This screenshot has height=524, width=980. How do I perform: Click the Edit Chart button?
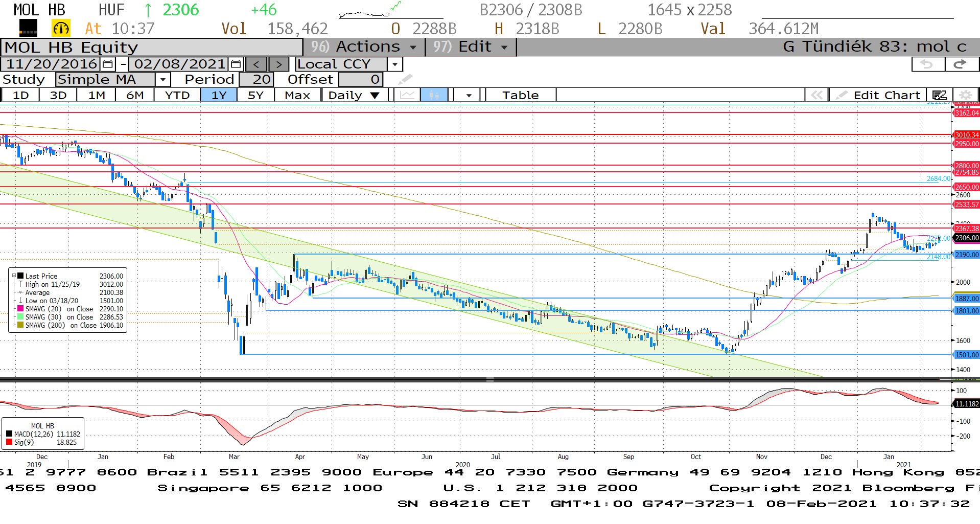click(878, 95)
